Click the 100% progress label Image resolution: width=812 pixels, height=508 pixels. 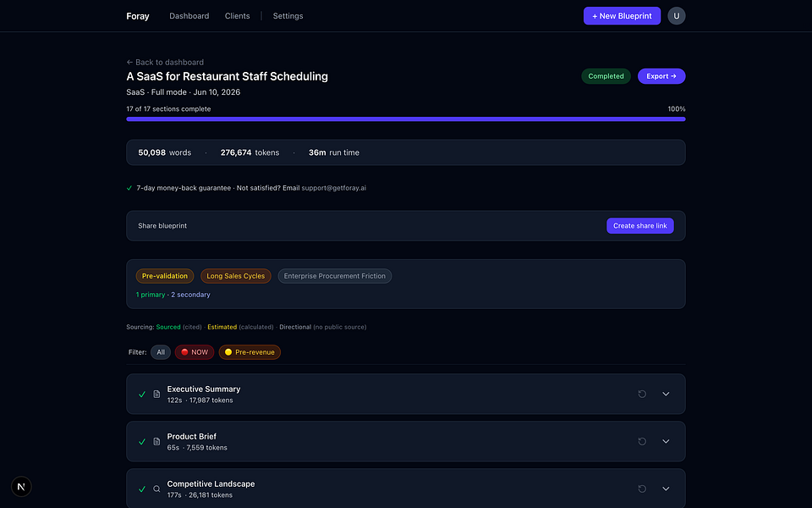pyautogui.click(x=677, y=109)
